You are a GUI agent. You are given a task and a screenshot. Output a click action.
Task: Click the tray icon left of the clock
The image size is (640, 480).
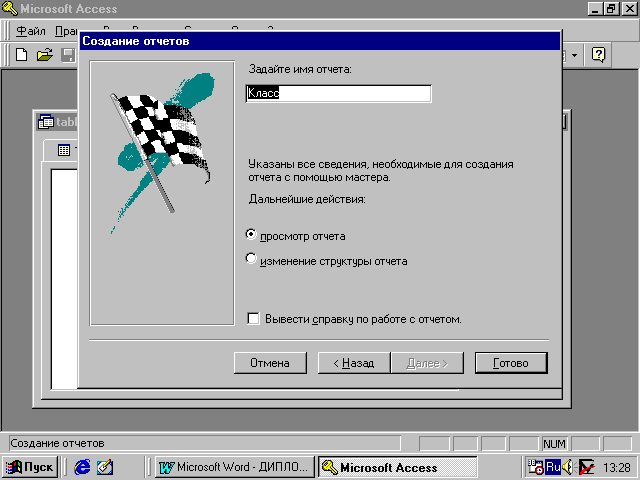[x=587, y=467]
